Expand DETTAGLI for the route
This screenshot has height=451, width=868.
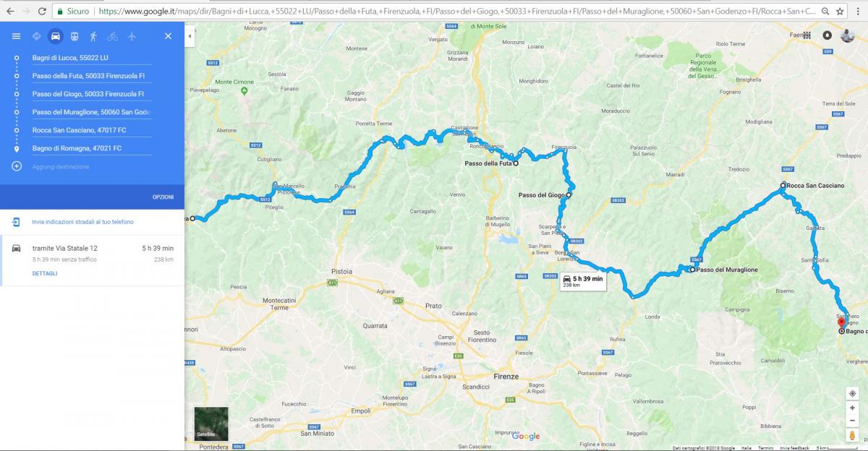click(45, 273)
